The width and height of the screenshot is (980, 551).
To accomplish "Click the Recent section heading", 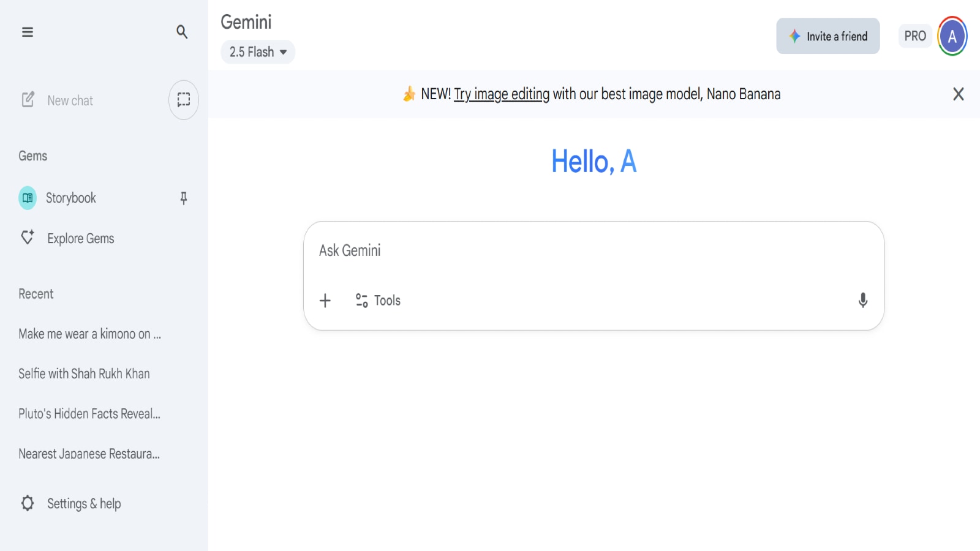I will tap(36, 294).
